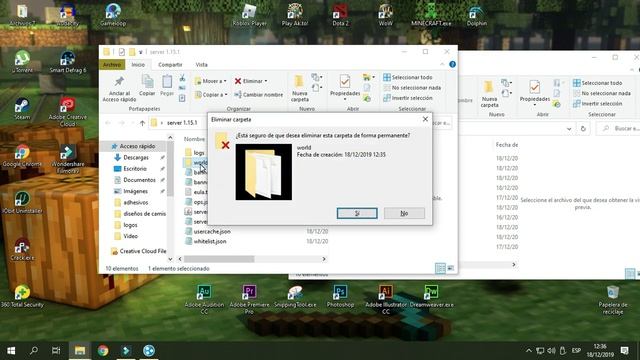Switch to details view icon in status bar

440,268
